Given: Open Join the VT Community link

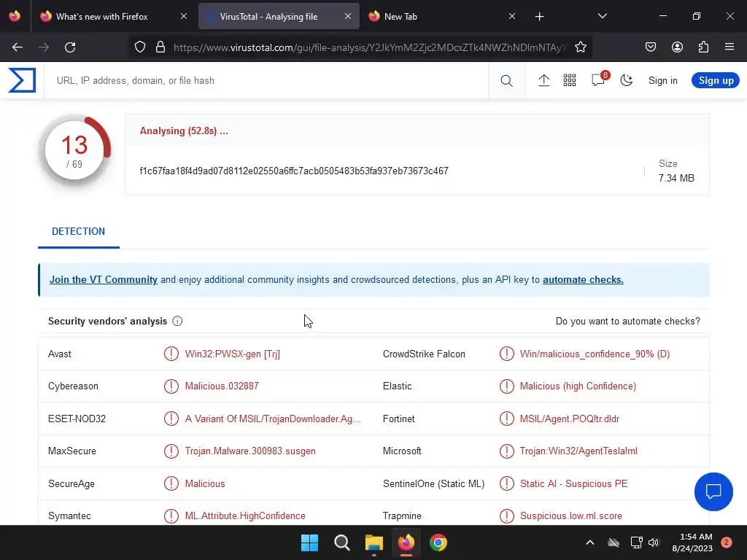Looking at the screenshot, I should (104, 279).
